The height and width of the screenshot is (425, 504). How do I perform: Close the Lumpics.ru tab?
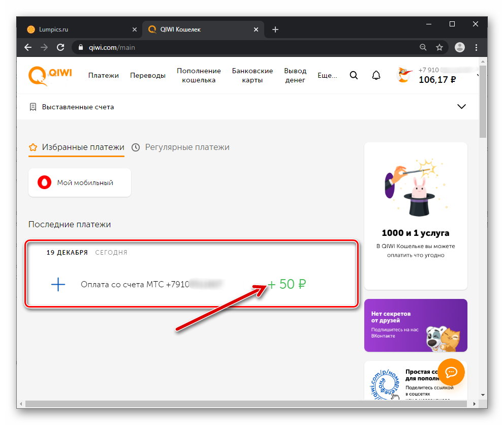click(134, 29)
